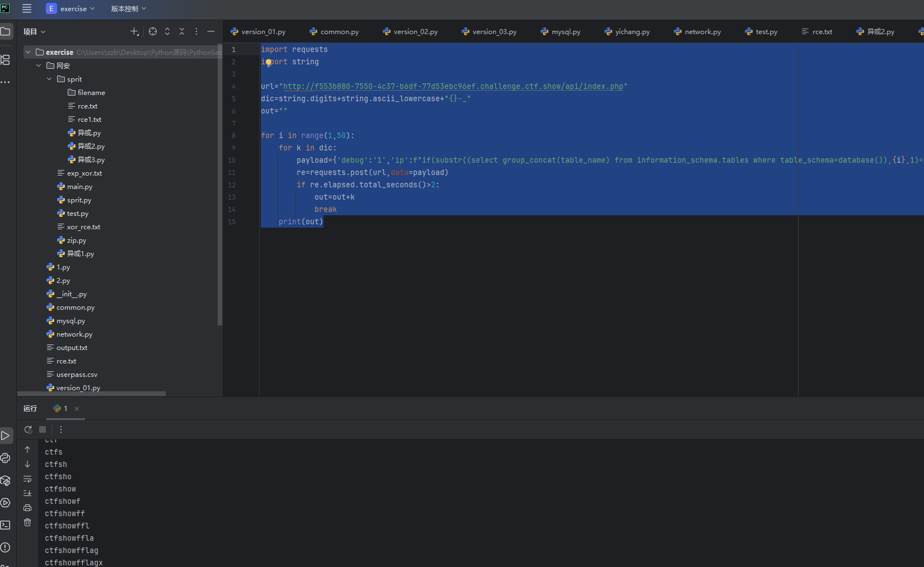924x567 pixels.
Task: Click the intention lightbulb on line 2
Action: tap(269, 62)
